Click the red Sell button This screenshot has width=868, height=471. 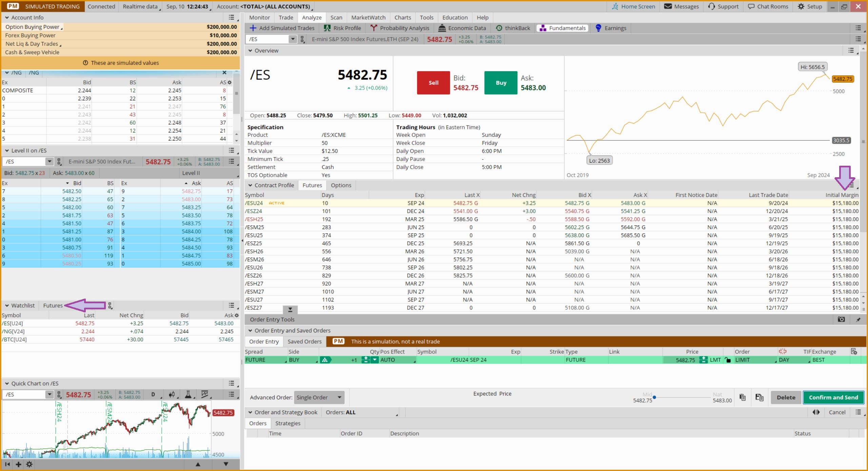point(433,83)
